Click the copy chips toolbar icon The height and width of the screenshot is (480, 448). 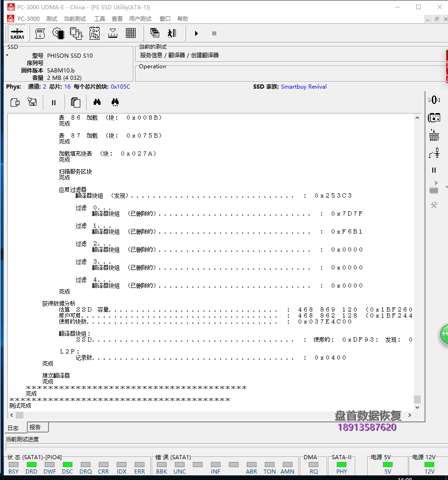click(76, 33)
